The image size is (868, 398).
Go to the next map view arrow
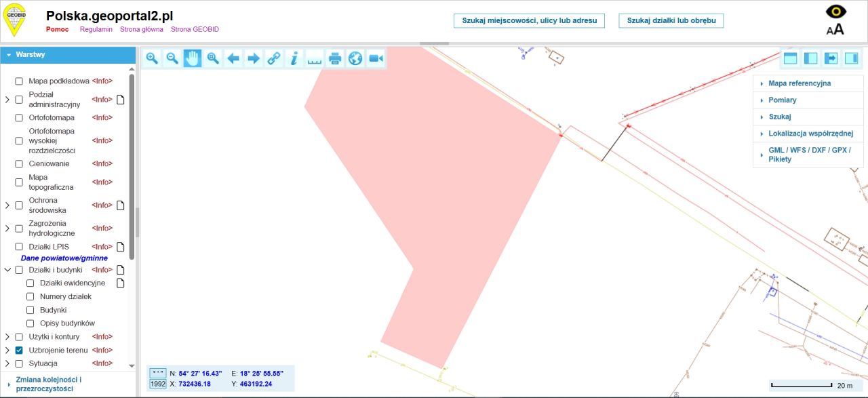254,58
